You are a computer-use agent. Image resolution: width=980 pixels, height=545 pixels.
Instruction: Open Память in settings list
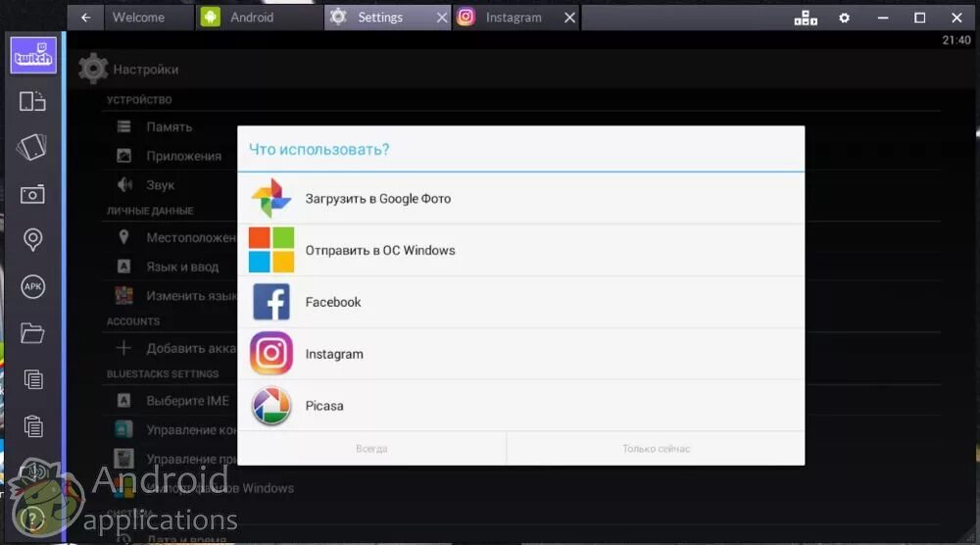169,126
